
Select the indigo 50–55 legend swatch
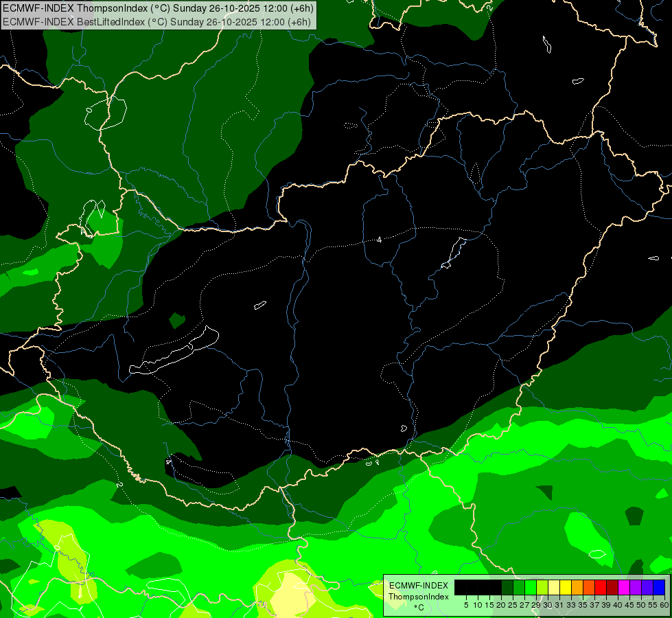click(x=647, y=587)
